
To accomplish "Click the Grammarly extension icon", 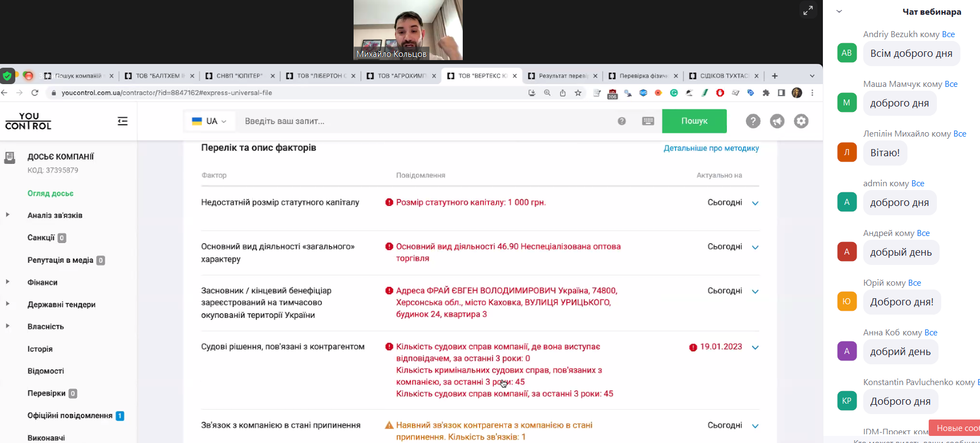I will (674, 93).
